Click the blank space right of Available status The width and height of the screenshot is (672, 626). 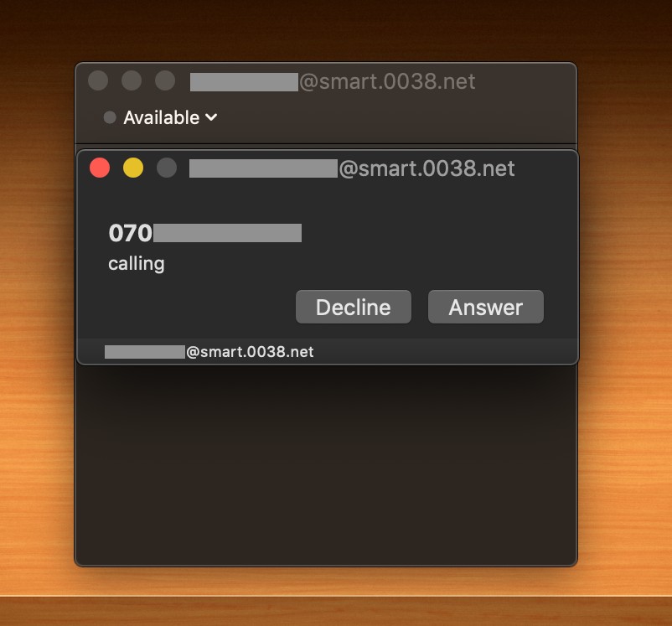(396, 117)
